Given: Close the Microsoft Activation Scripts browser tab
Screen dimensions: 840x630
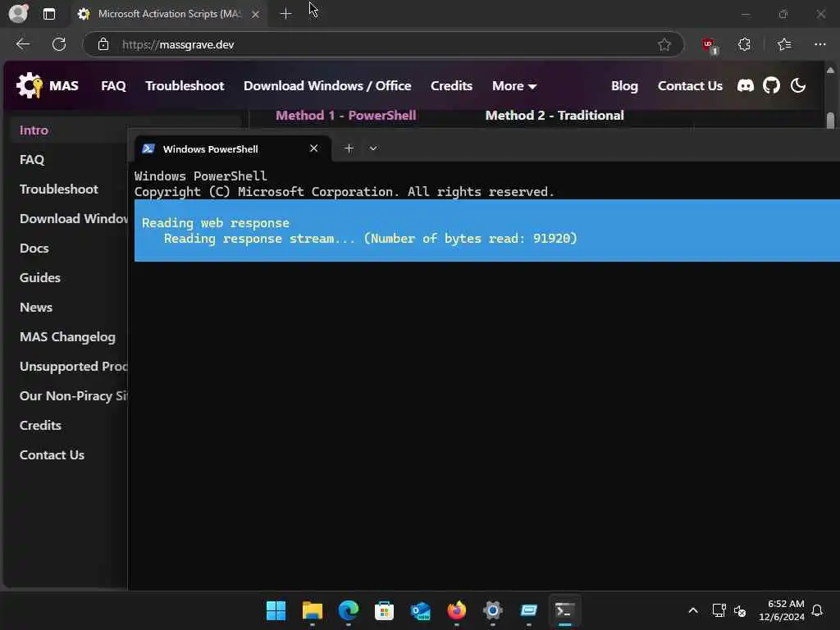Looking at the screenshot, I should pyautogui.click(x=256, y=15).
